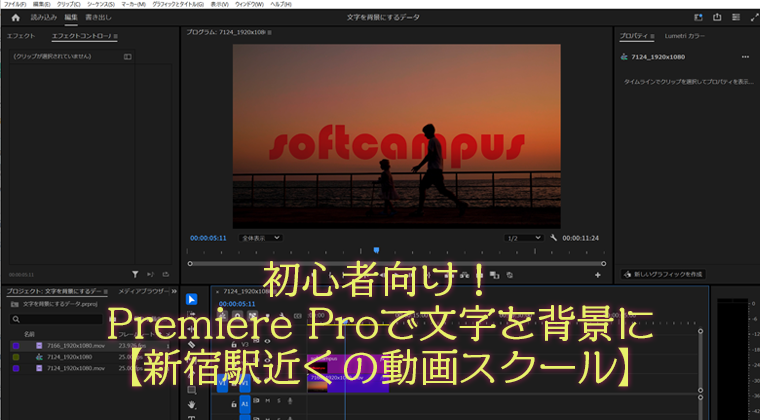This screenshot has width=760, height=420.
Task: Switch to 書き出し workspace mode
Action: tap(98, 17)
